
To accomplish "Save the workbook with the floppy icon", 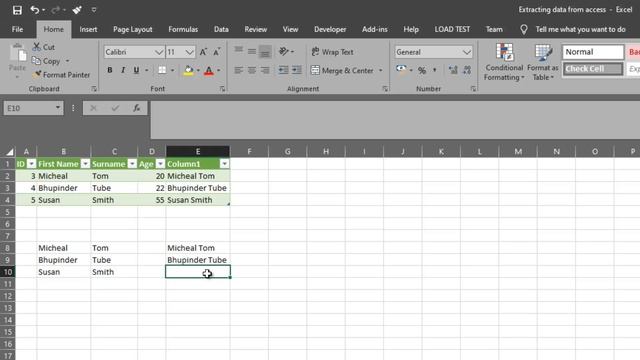I will pos(17,10).
